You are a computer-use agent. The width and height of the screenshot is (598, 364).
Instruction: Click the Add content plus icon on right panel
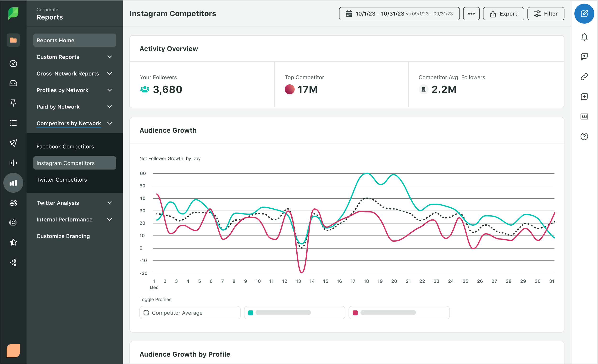584,97
